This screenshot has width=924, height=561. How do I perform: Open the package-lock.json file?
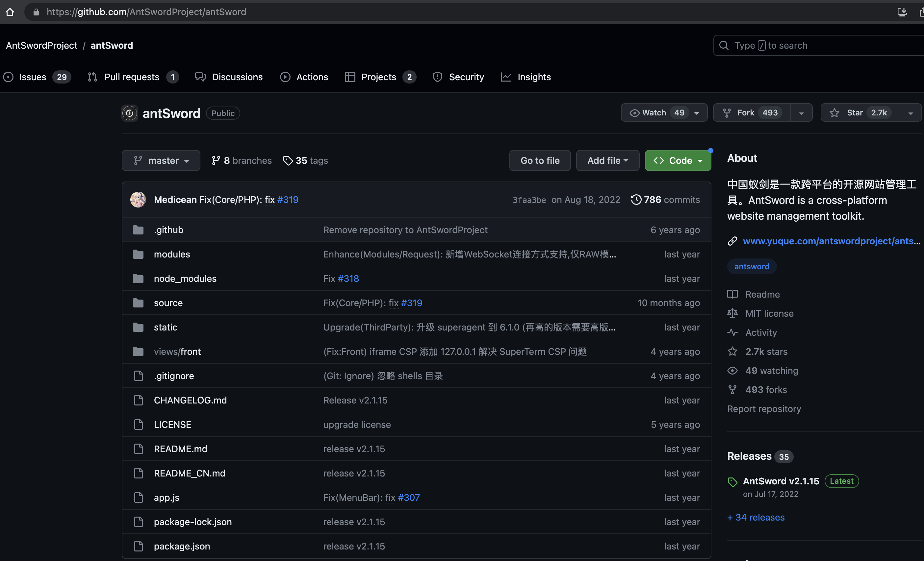click(x=193, y=523)
